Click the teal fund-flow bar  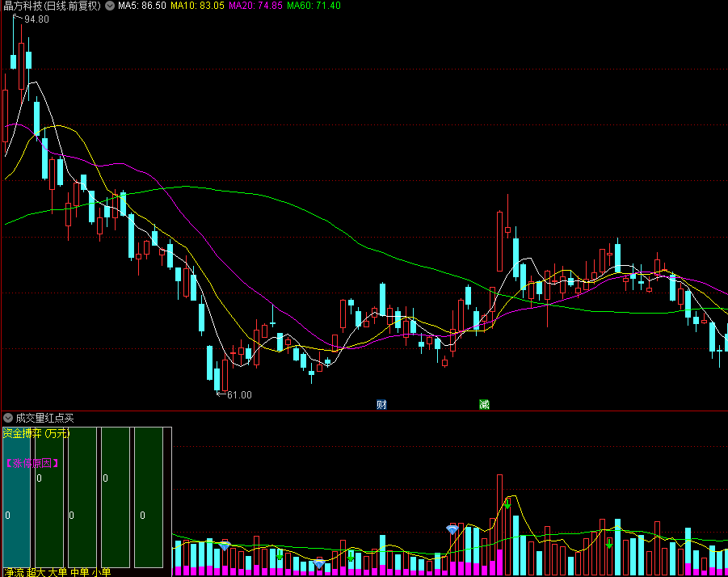click(x=16, y=497)
